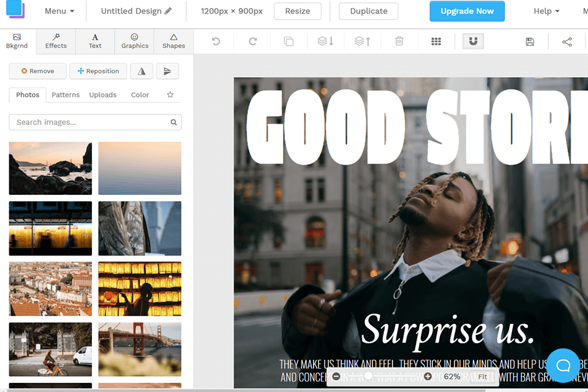Open the share icon
Viewport: 588px width, 392px height.
coord(567,42)
